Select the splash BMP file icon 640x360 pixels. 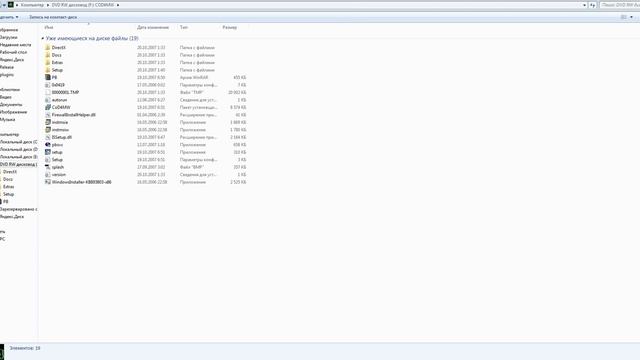(48, 167)
